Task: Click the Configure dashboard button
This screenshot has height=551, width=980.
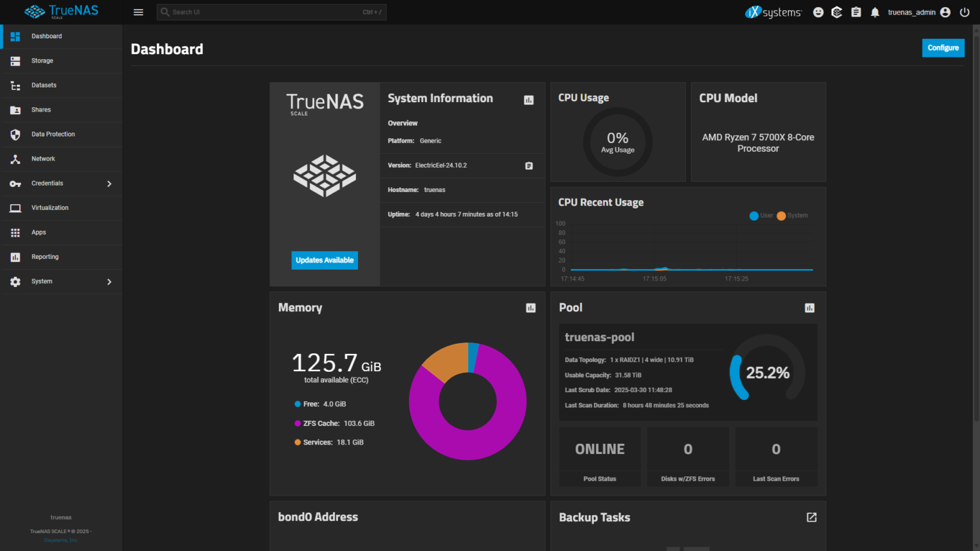Action: click(943, 48)
